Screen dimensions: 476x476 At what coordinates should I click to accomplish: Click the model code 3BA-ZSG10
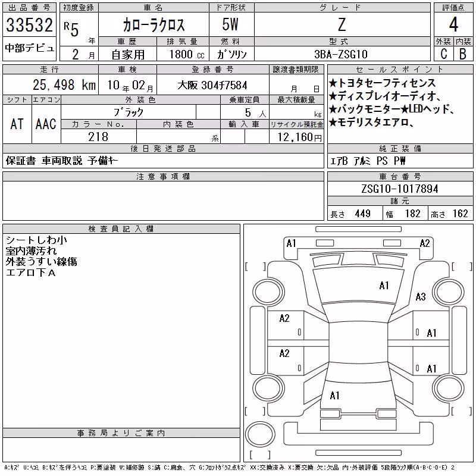pyautogui.click(x=341, y=54)
